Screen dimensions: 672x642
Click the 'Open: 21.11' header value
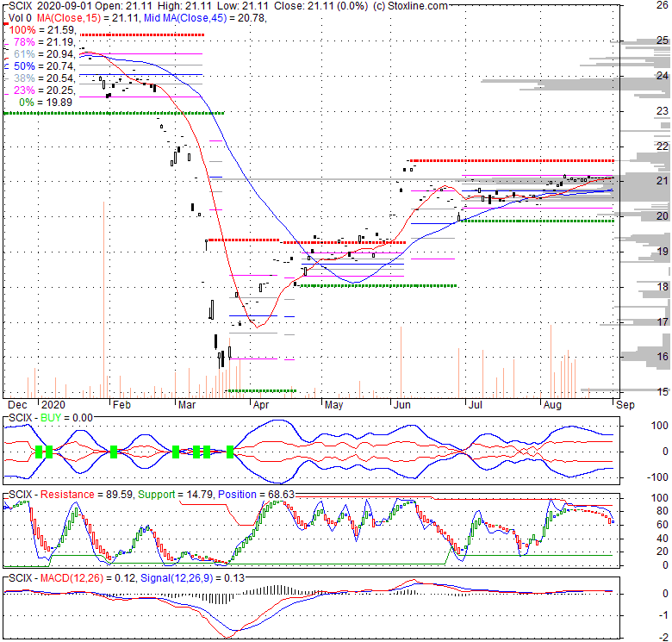point(124,6)
